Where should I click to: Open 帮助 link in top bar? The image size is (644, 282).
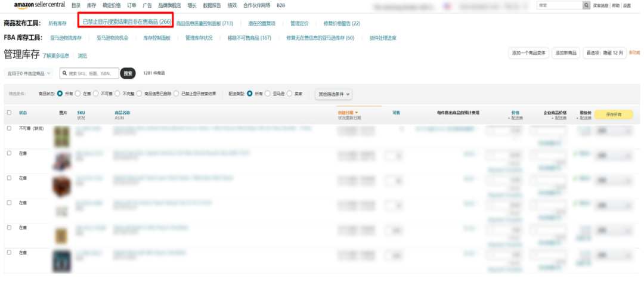tap(615, 6)
